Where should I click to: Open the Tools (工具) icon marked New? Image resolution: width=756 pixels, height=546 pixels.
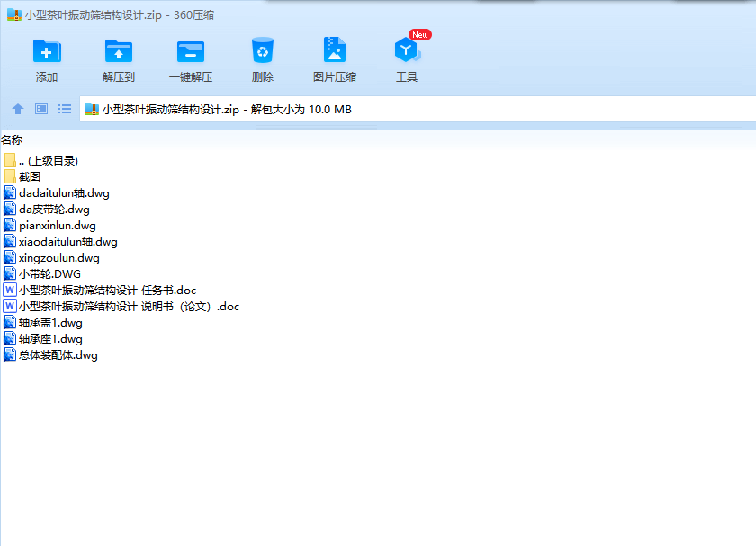pyautogui.click(x=407, y=50)
